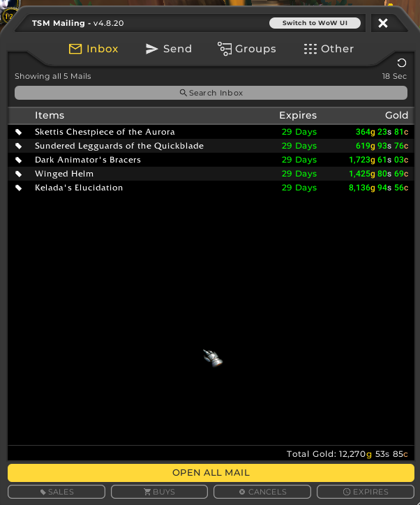Close the TSM Mailing window
Viewport: 420px width, 505px height.
pos(383,23)
